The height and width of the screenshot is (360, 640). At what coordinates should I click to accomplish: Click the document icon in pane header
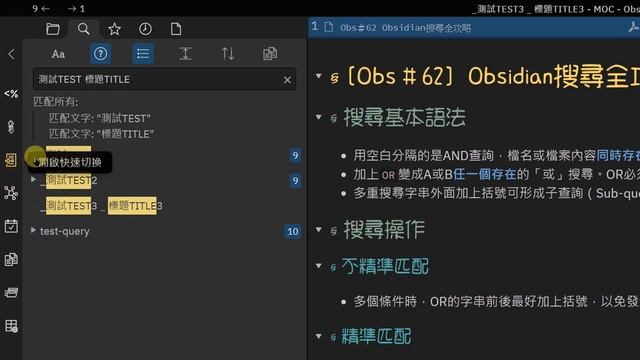coord(329,27)
